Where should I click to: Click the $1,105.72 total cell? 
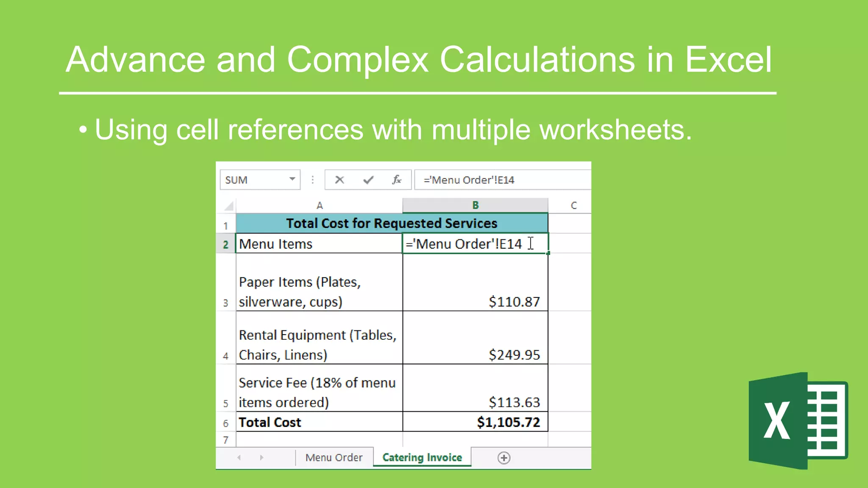point(475,422)
